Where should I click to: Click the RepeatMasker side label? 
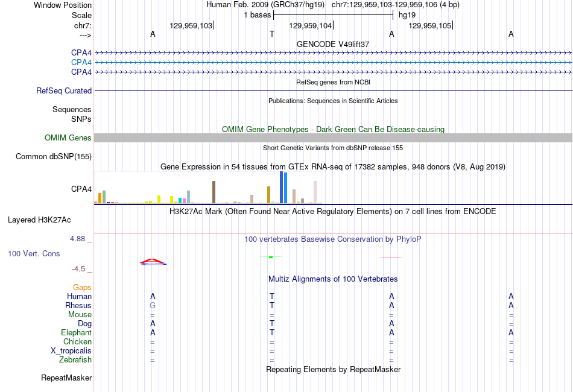[66, 378]
